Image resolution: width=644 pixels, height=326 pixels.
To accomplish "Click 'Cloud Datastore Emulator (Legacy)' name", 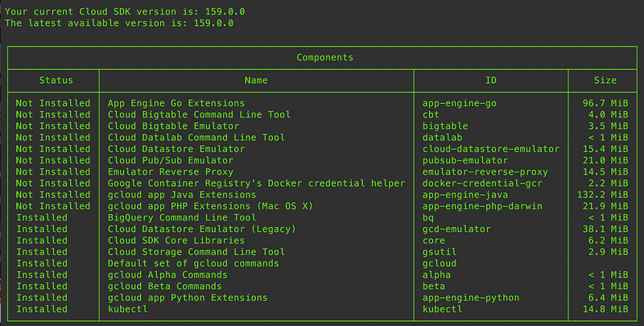I will (x=202, y=229).
